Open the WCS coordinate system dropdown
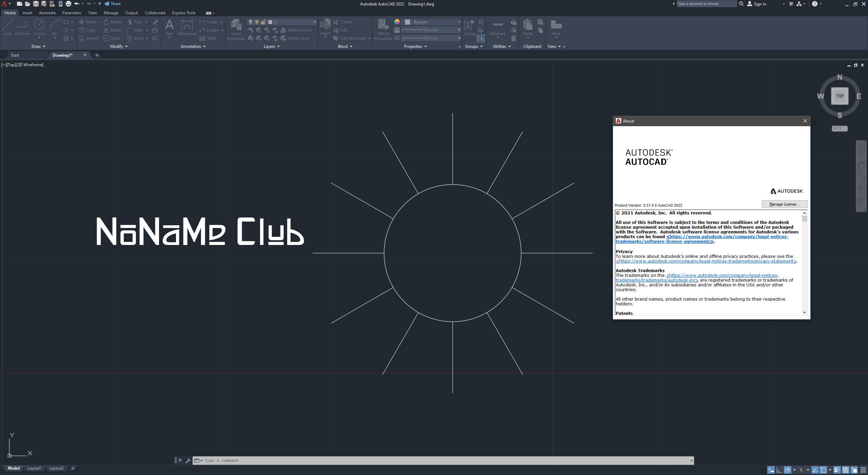Screen dimensions: 868x475 [840, 128]
